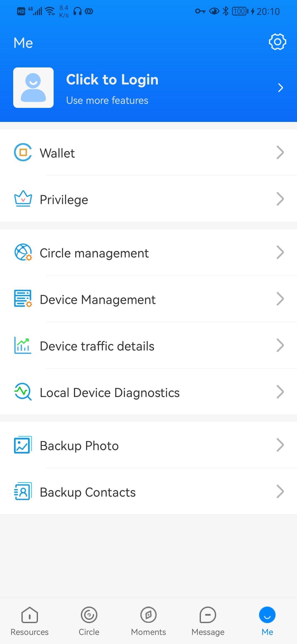Tap the Privilege crown icon

[x=23, y=199]
